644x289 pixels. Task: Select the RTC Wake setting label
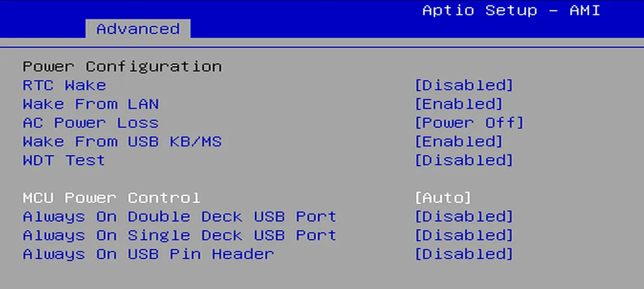[64, 85]
